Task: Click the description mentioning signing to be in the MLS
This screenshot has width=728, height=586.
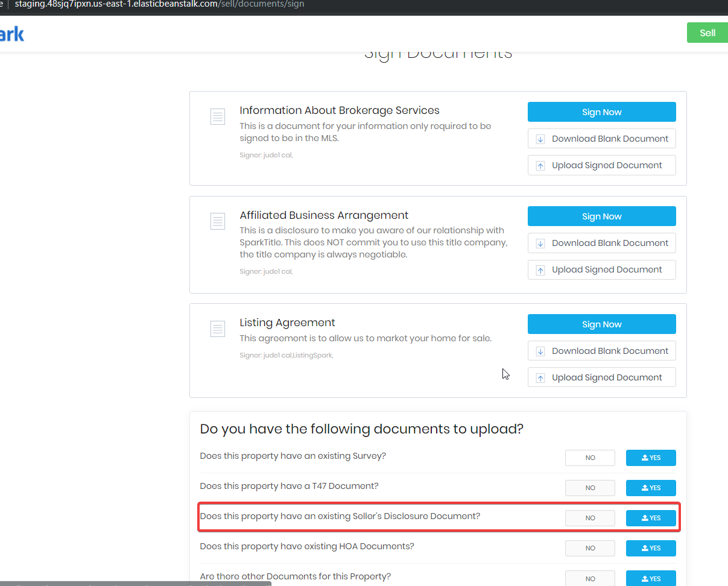Action: (x=366, y=132)
